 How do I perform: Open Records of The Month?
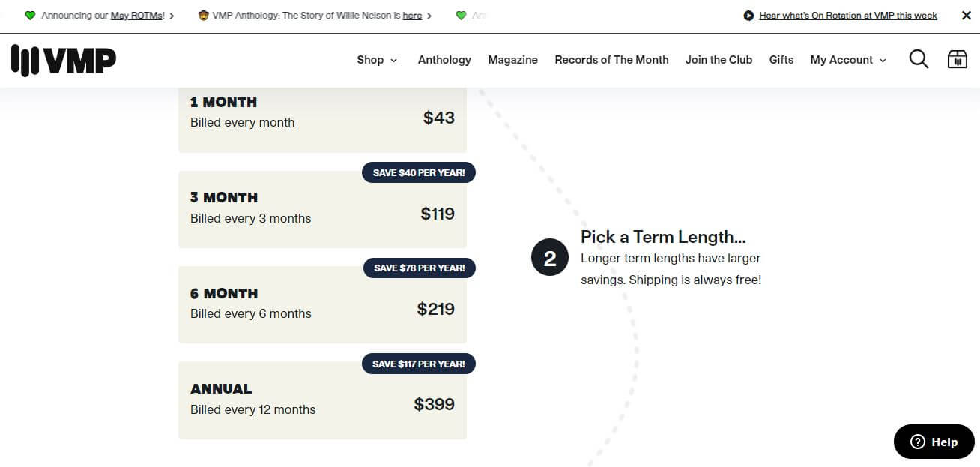[611, 60]
